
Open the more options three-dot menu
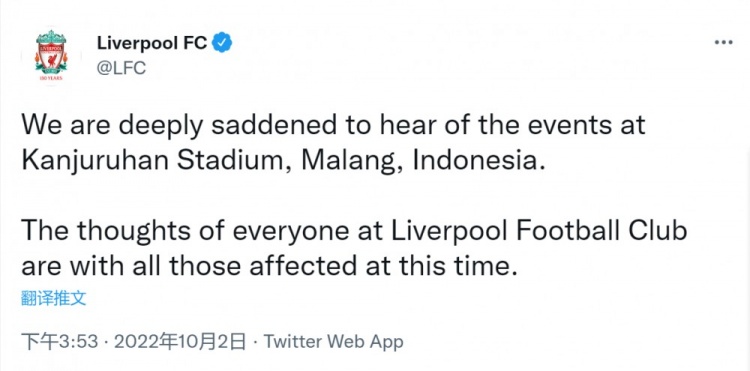pyautogui.click(x=723, y=43)
